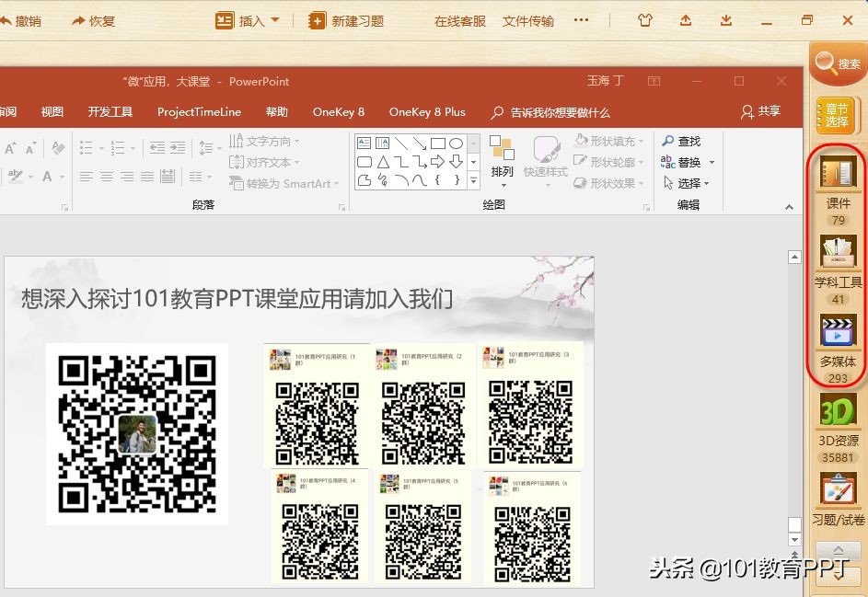Select the rounded rectangle shape

(x=365, y=162)
